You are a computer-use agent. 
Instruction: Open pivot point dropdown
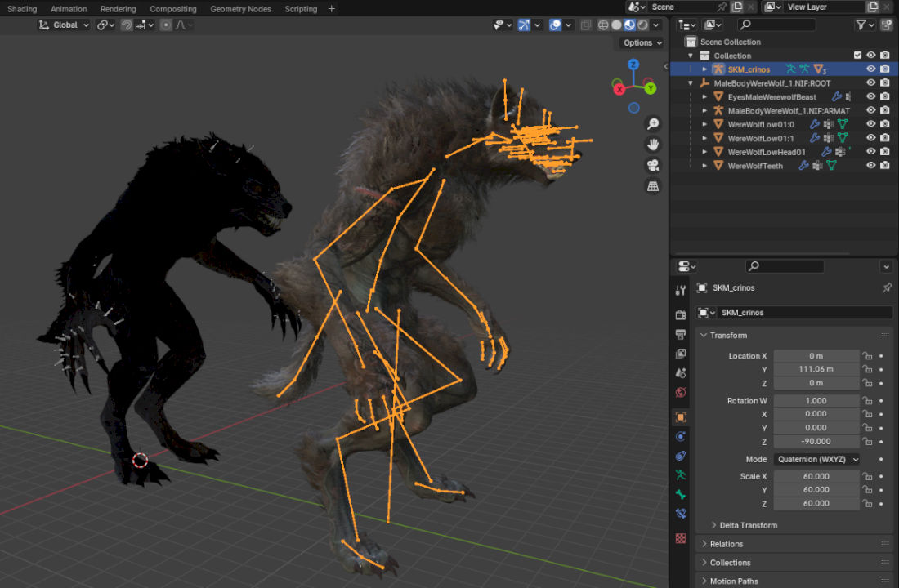tap(105, 24)
